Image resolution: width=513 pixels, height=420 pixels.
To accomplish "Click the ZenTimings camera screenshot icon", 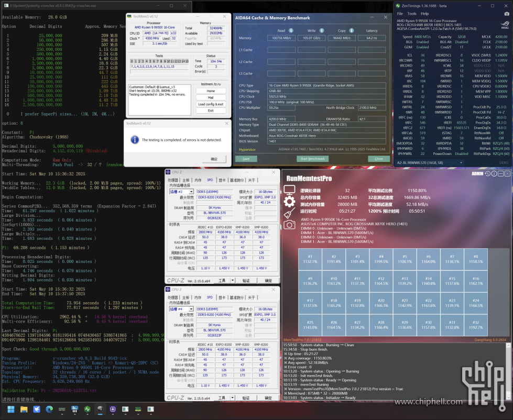I will tap(507, 14).
